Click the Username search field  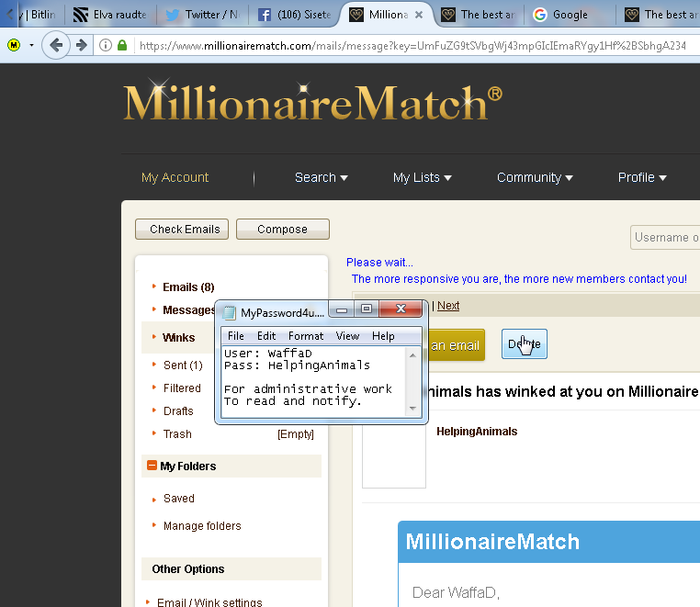(665, 238)
